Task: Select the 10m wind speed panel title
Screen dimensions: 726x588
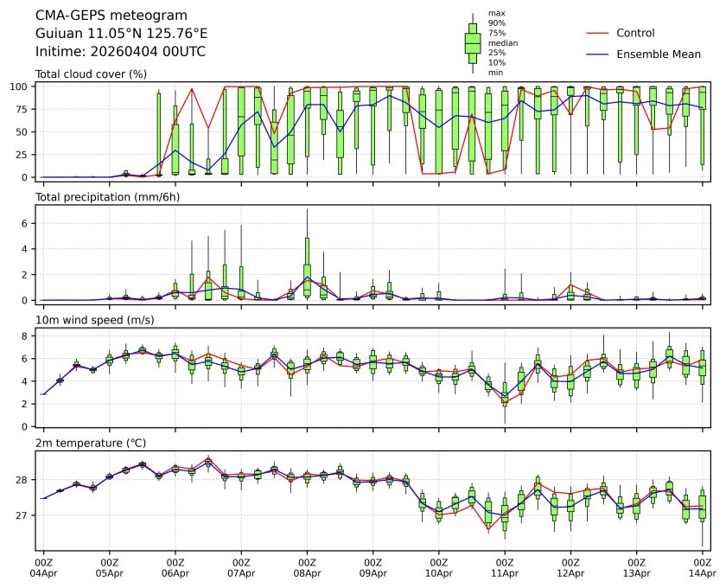Action: coord(89,320)
